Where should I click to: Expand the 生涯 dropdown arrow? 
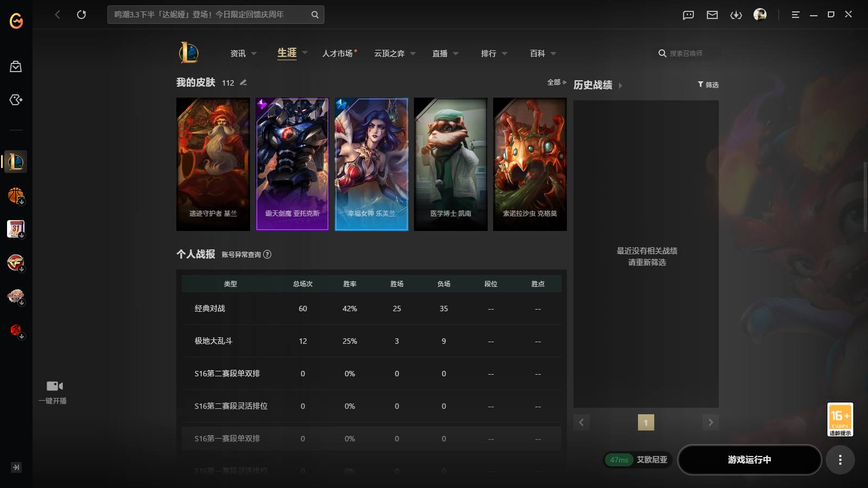(305, 53)
